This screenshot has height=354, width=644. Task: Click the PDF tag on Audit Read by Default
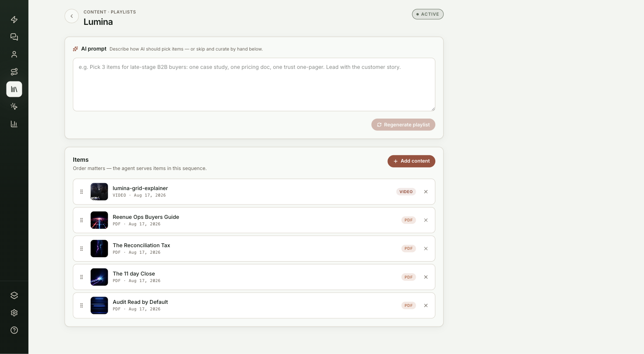pos(409,306)
